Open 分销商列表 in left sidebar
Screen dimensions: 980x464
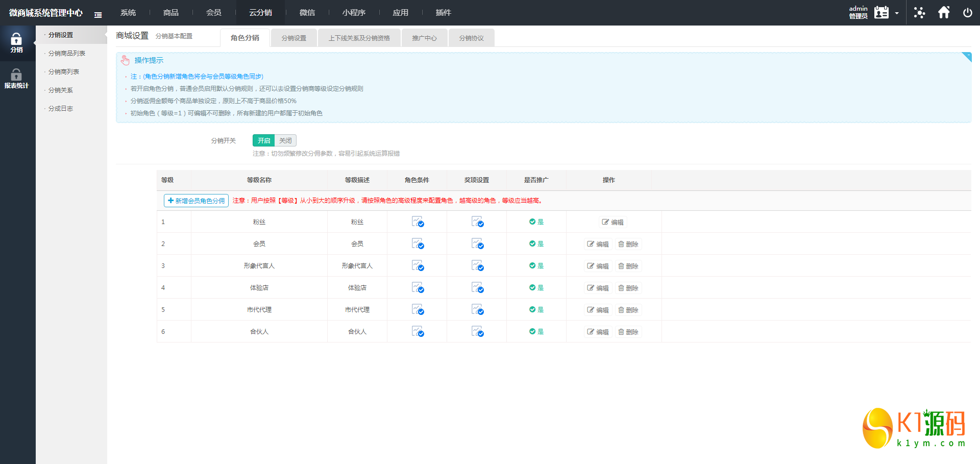64,72
